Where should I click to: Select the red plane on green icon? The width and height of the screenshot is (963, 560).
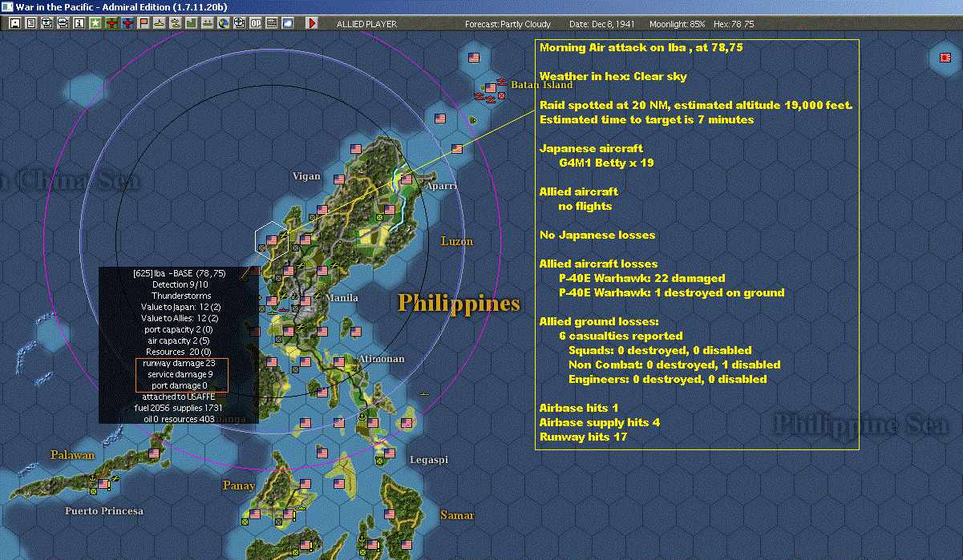tap(111, 23)
